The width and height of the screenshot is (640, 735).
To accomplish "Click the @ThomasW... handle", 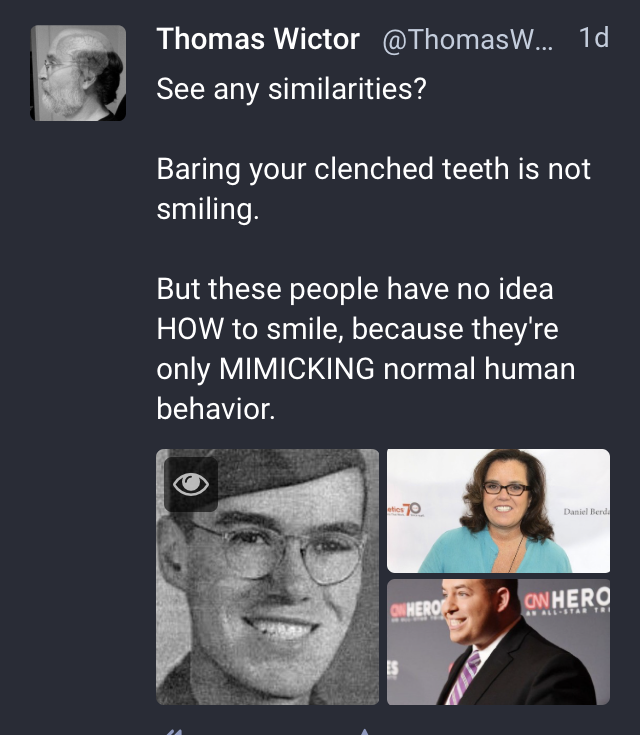I will pos(467,39).
